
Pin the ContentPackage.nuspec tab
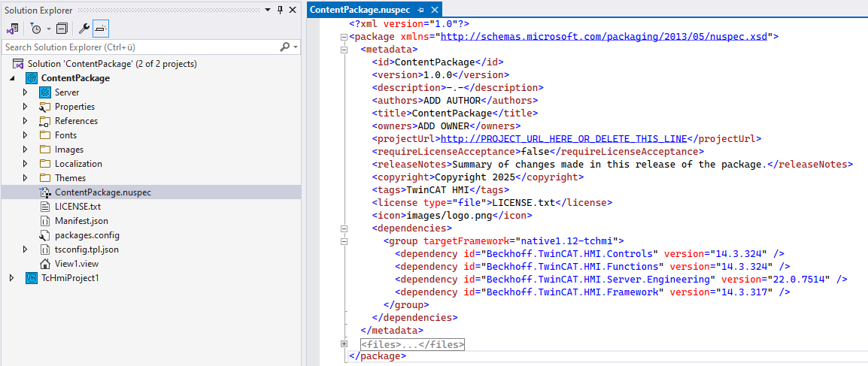tap(421, 10)
